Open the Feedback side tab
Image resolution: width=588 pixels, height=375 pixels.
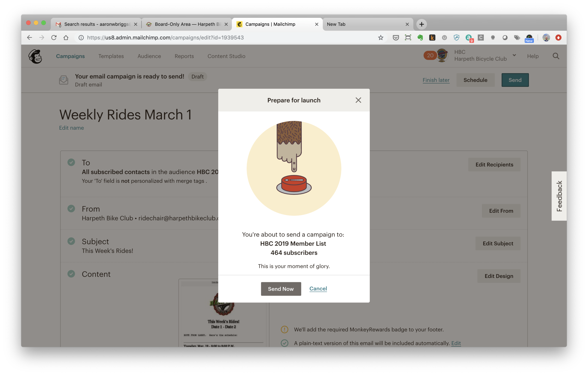tap(559, 196)
